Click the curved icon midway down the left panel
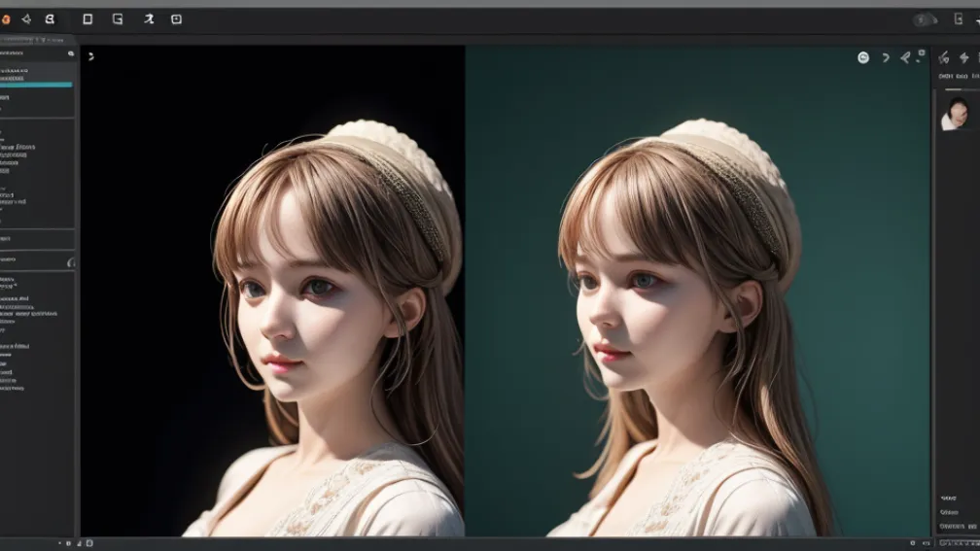 point(71,262)
